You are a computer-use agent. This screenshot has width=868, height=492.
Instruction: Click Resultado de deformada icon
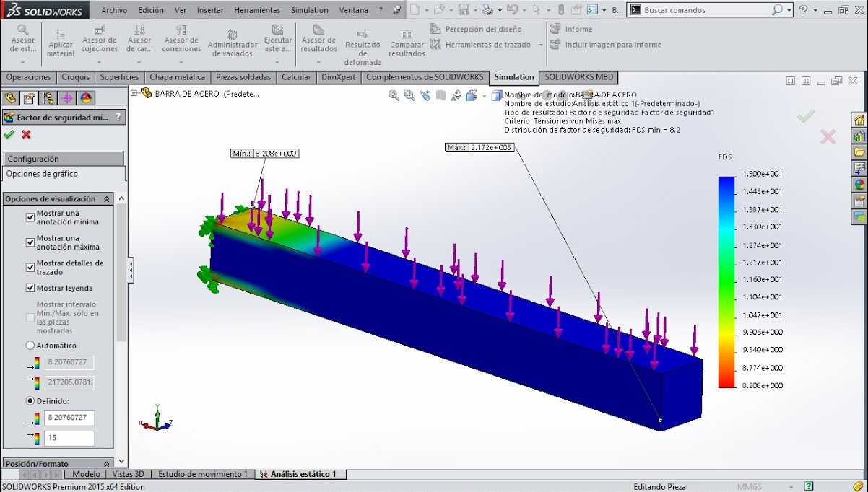(363, 36)
